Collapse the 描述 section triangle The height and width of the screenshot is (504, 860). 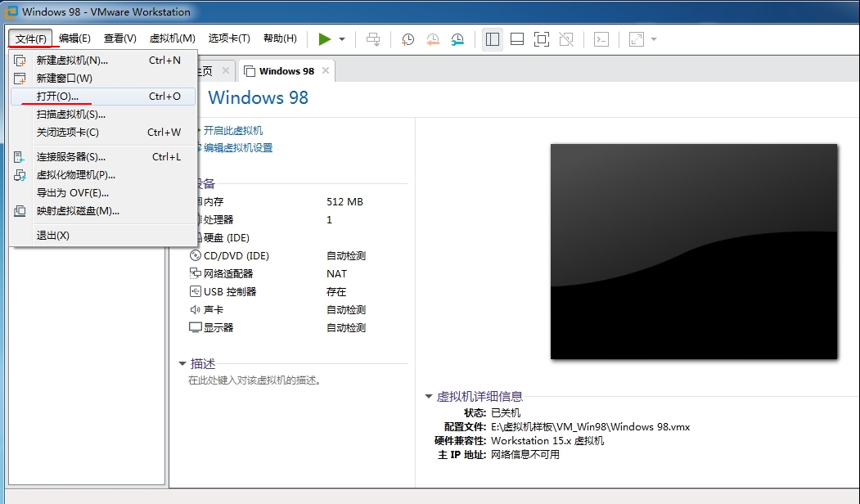182,364
